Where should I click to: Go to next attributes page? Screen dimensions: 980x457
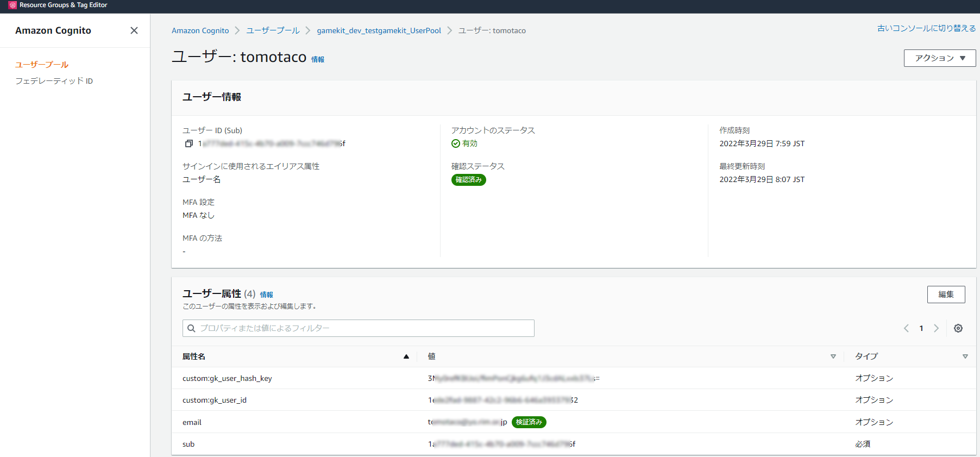pyautogui.click(x=936, y=328)
